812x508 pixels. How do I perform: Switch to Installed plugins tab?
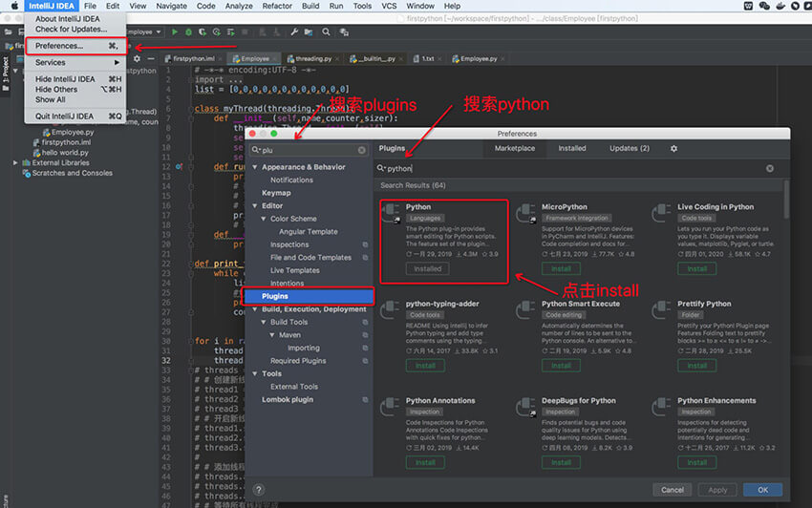(x=571, y=149)
